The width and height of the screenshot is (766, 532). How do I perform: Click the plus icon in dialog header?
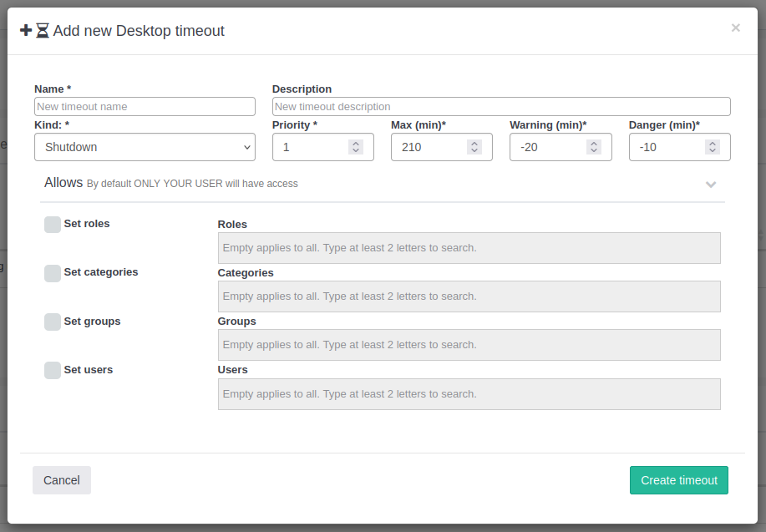(x=26, y=31)
